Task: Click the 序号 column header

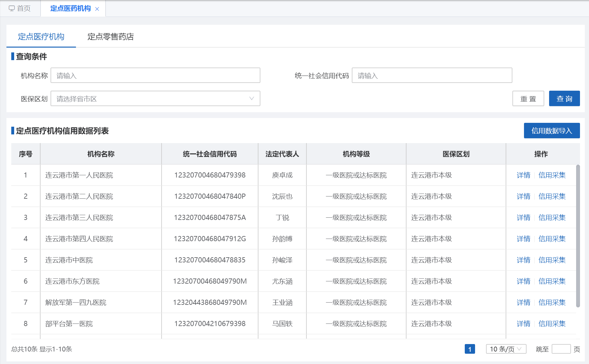Action: 26,154
